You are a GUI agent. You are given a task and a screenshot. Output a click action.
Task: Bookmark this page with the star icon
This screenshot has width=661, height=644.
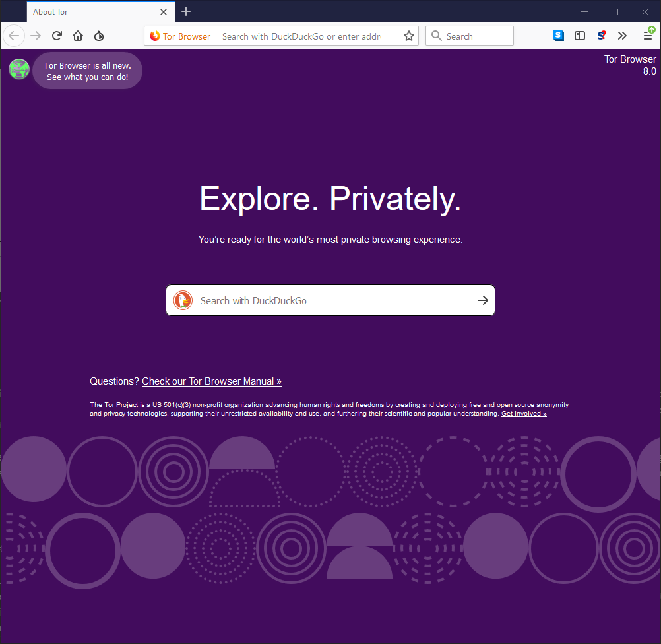point(409,36)
